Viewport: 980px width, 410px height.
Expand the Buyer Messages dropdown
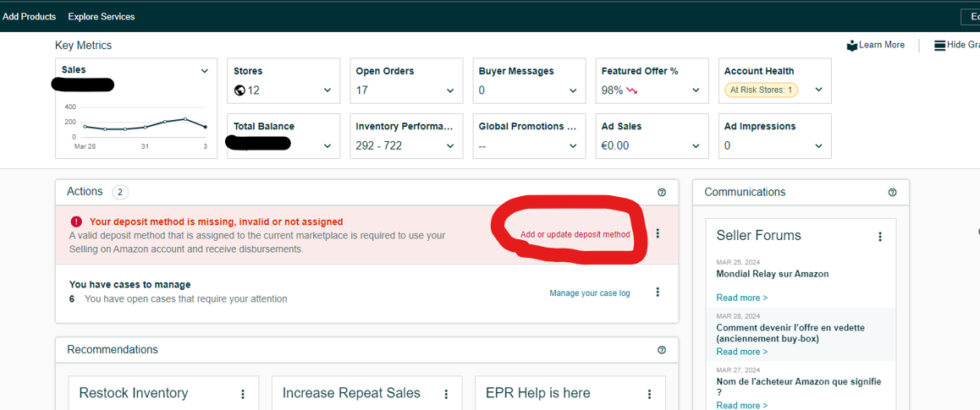pos(573,90)
